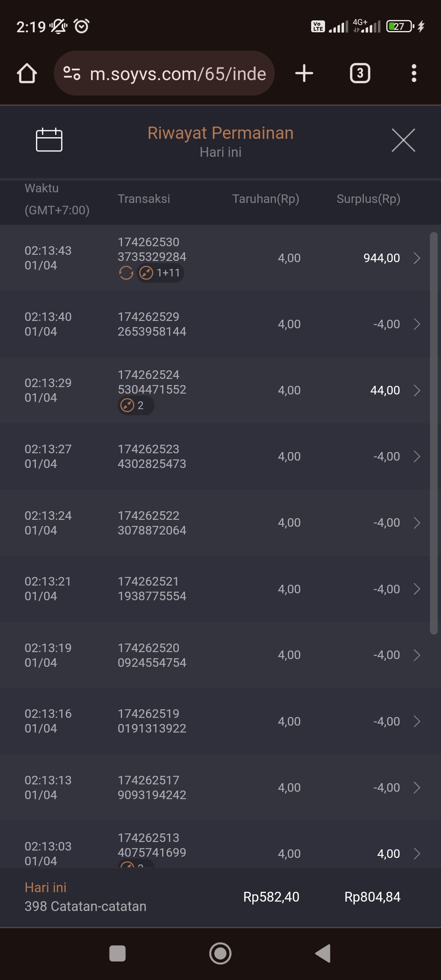Open transaction 174262519 0191313922
The height and width of the screenshot is (980, 441).
tap(152, 721)
